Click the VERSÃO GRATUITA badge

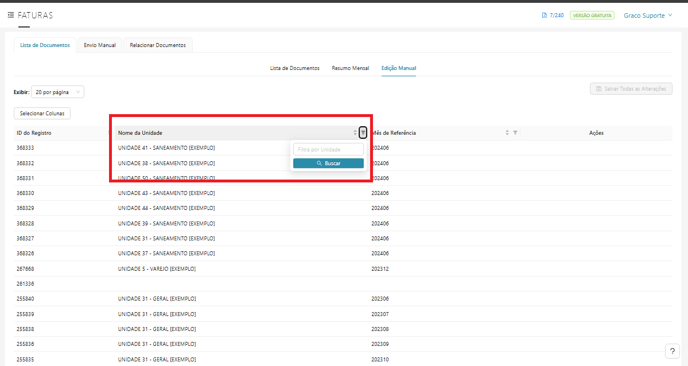click(x=592, y=15)
